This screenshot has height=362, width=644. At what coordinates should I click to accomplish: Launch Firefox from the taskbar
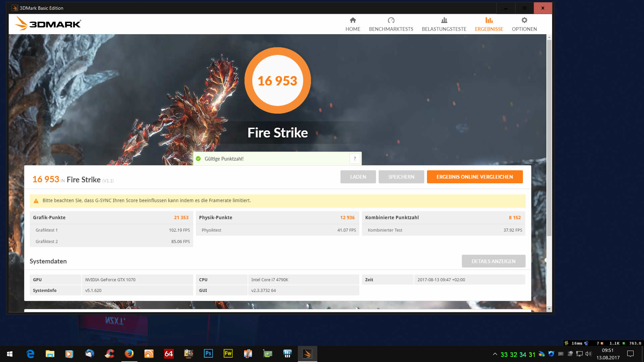[129, 354]
